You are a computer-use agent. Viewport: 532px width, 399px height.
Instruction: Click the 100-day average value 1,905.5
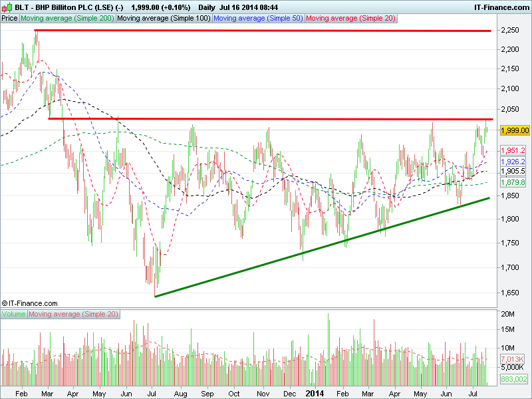(x=513, y=172)
